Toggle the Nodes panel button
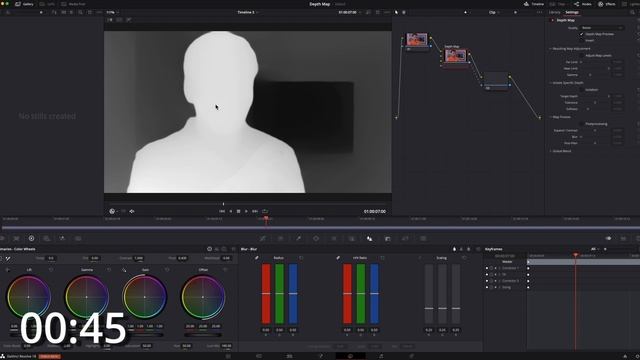The image size is (640, 360). 582,4
